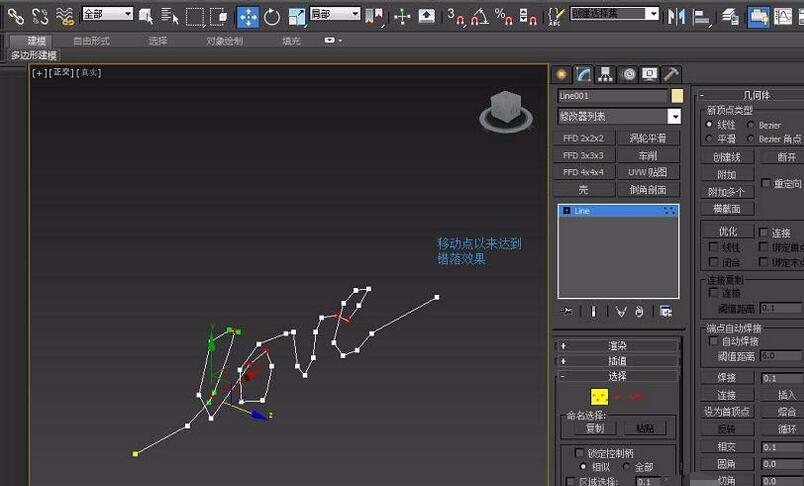The image size is (804, 486).
Task: Open the object color swatch beside Line001
Action: coord(677,96)
